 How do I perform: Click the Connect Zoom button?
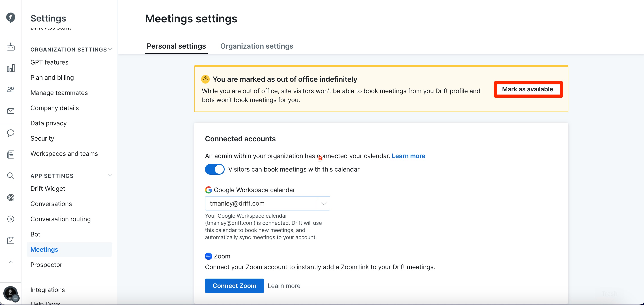(234, 286)
